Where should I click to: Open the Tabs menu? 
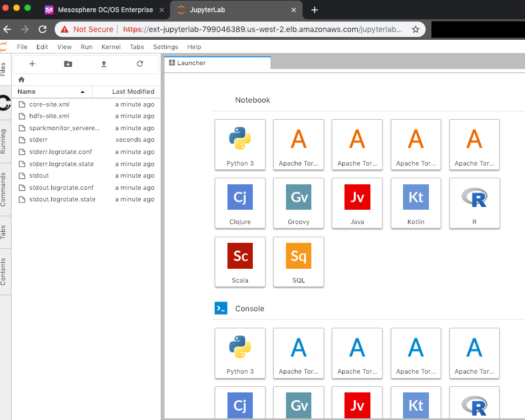pyautogui.click(x=137, y=47)
